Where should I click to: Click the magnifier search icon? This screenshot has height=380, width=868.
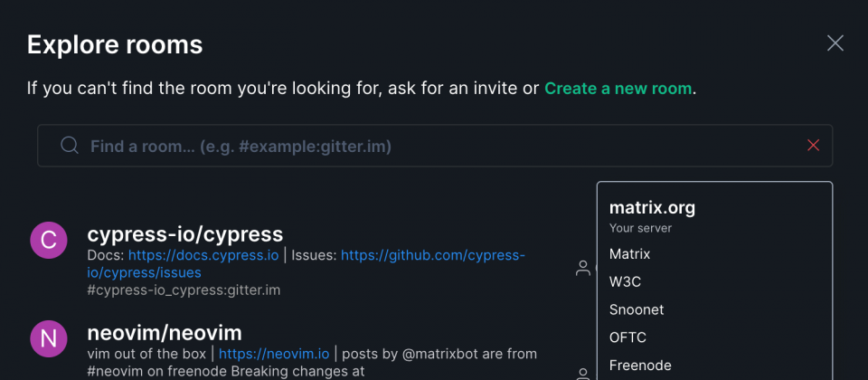(x=70, y=146)
